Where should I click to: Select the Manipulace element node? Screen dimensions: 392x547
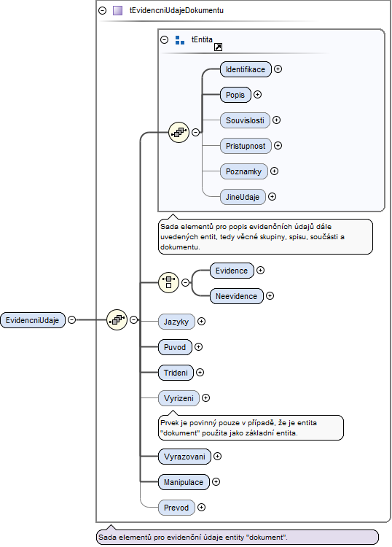coord(184,482)
